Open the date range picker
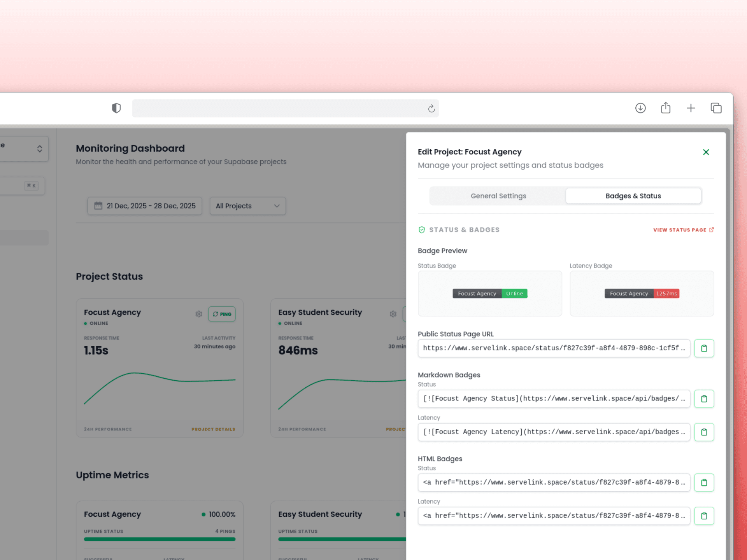747x560 pixels. pyautogui.click(x=145, y=206)
